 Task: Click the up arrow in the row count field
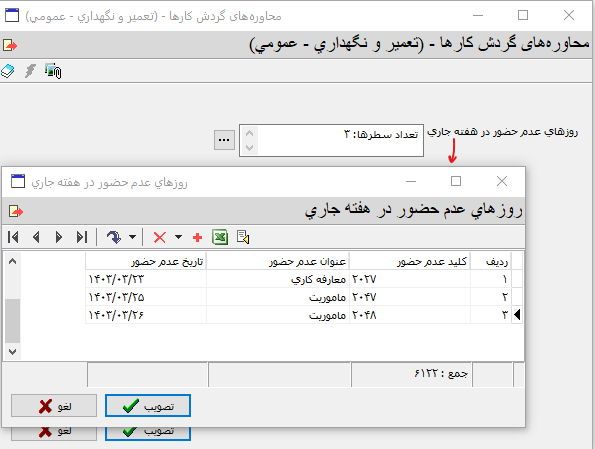click(x=249, y=133)
